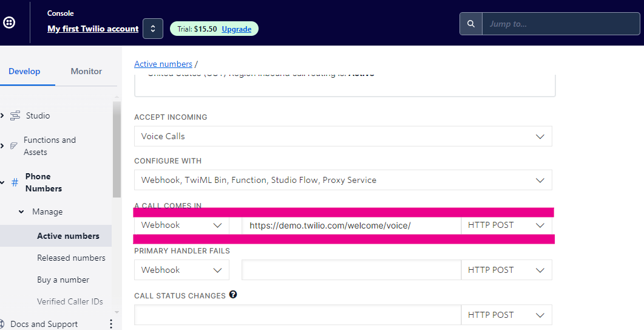Screen dimensions: 644x330
Task: Click the Twilio logo icon in the header
Action: 10,22
